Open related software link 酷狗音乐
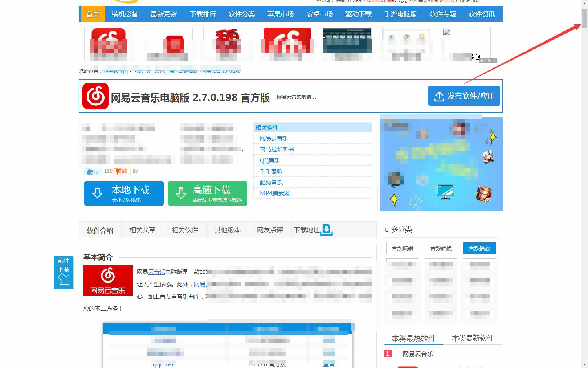588x368 pixels. tap(271, 182)
